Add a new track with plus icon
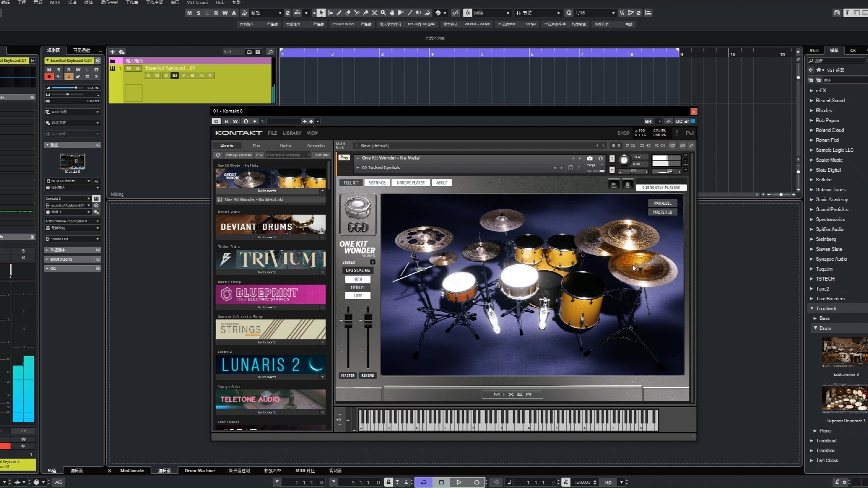The image size is (868, 488). point(113,52)
